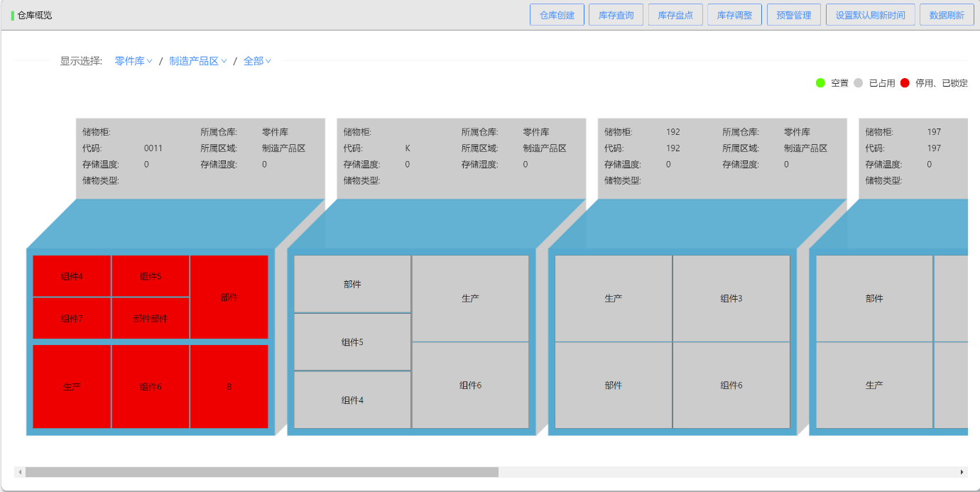This screenshot has width=980, height=492.
Task: Click the red B storage slot
Action: click(x=229, y=387)
